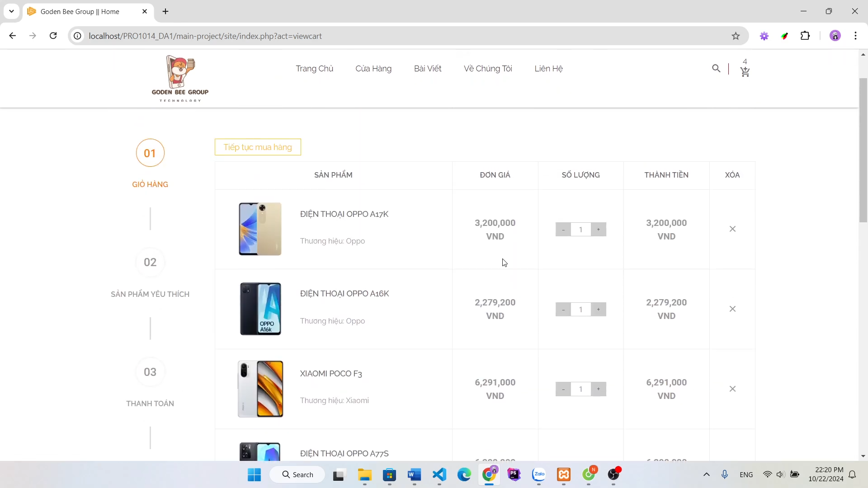Open Điện Thoại Oppo A17K product link
868x488 pixels.
[344, 214]
